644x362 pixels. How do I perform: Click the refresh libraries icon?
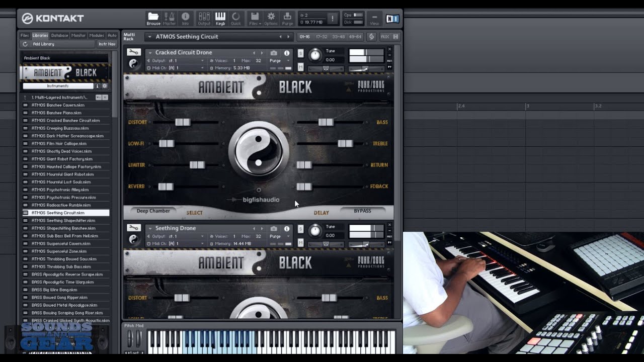(x=25, y=44)
